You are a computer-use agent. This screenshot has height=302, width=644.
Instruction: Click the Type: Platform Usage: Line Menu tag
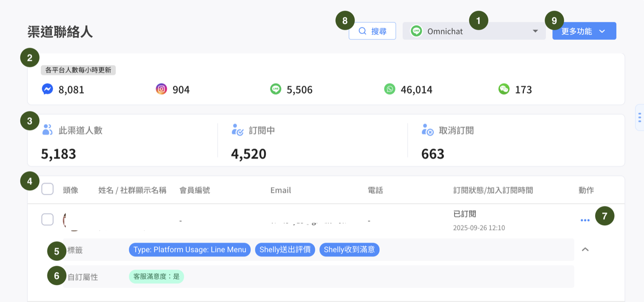point(190,250)
